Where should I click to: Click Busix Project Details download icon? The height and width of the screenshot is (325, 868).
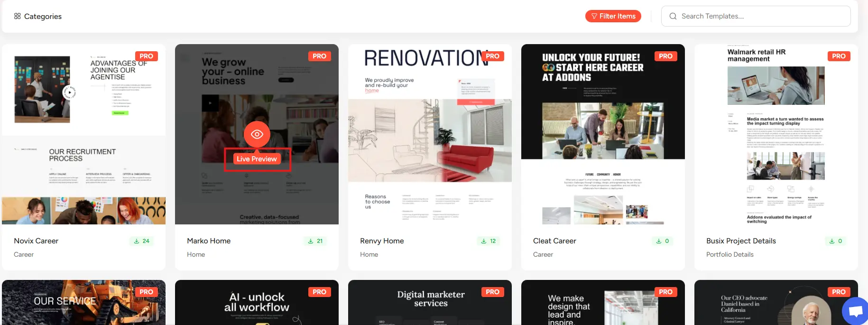pos(831,241)
